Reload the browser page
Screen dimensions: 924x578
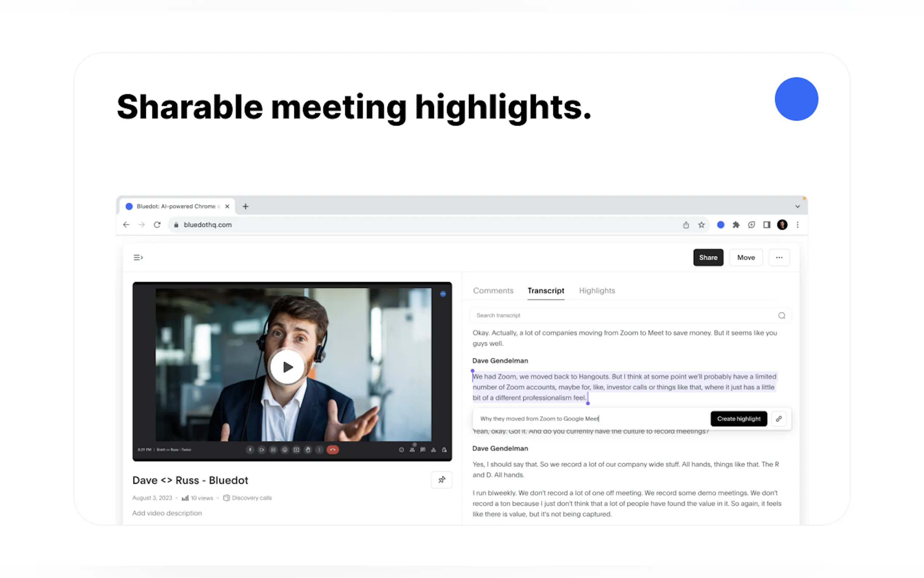point(157,225)
